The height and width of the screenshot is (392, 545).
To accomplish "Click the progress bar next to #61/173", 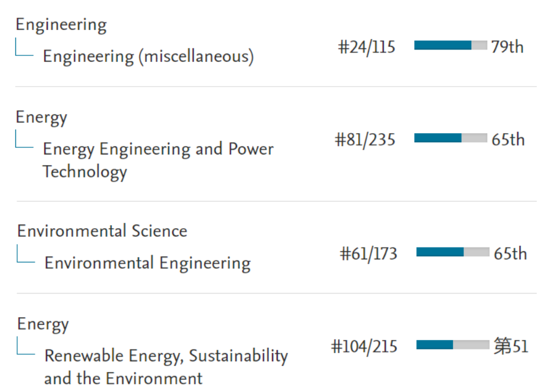I will point(452,252).
